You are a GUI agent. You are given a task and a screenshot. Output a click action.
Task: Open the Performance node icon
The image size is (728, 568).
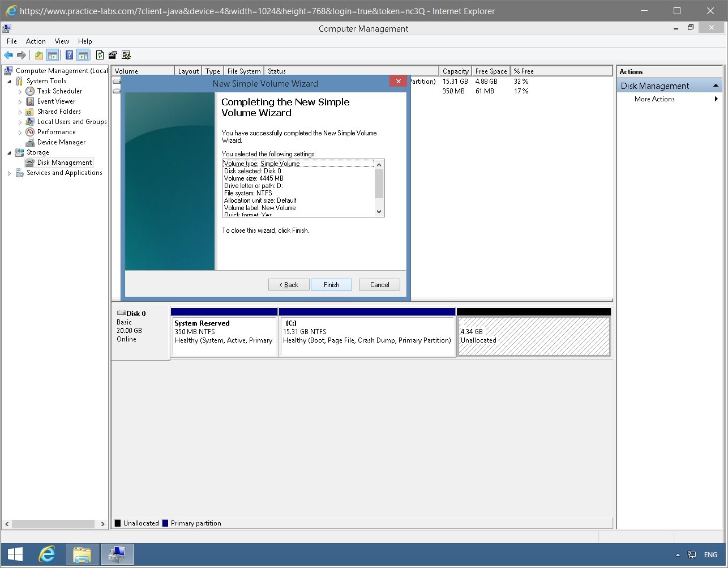point(29,132)
